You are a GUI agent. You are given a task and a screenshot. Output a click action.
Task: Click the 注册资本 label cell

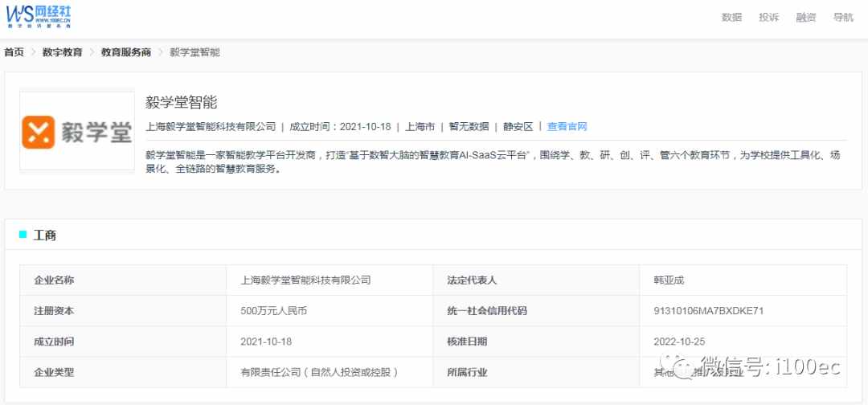click(x=123, y=311)
